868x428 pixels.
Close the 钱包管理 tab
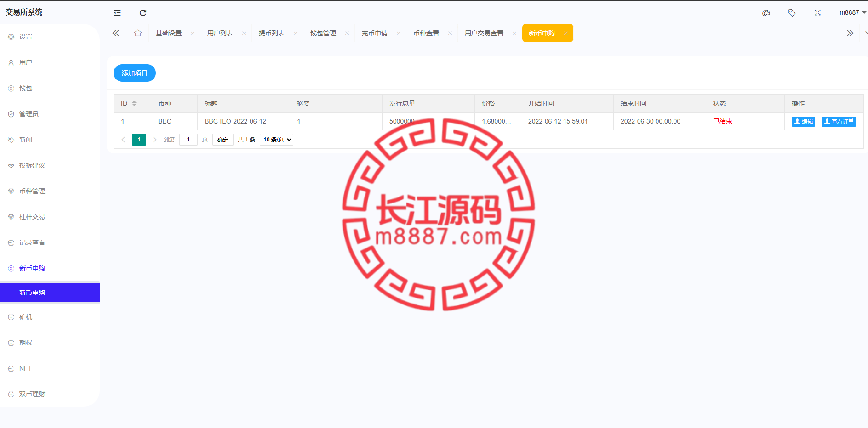pos(347,33)
